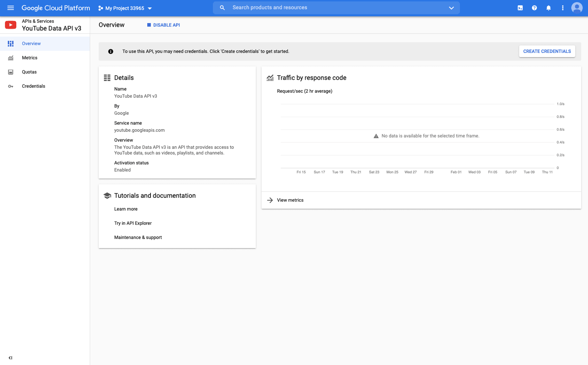Open the notifications bell
Viewport: 588px width, 365px height.
coord(549,7)
